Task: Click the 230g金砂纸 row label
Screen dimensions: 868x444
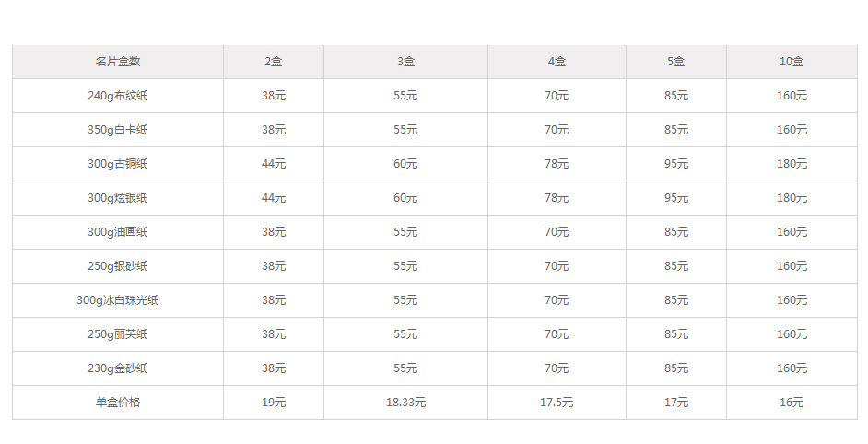Action: click(x=118, y=368)
